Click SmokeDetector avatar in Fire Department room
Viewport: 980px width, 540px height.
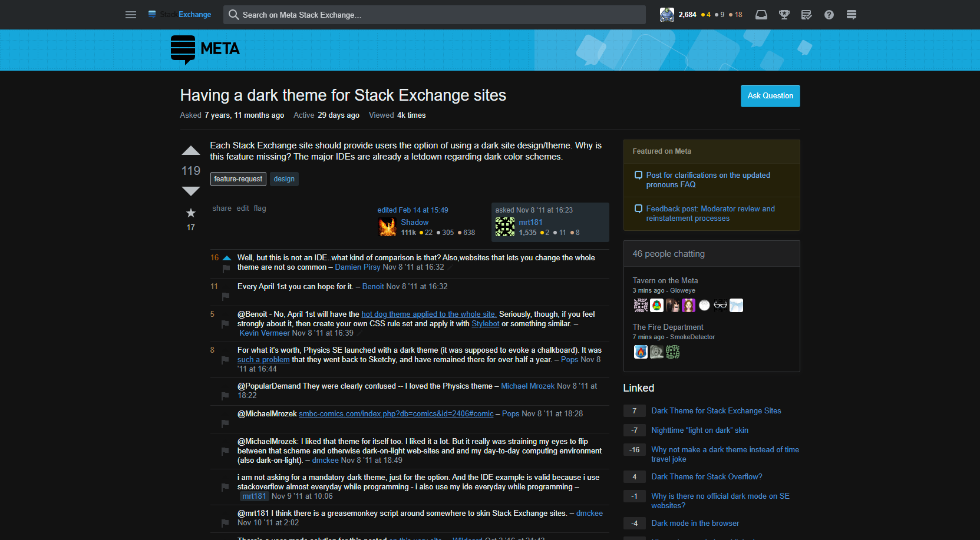(641, 352)
